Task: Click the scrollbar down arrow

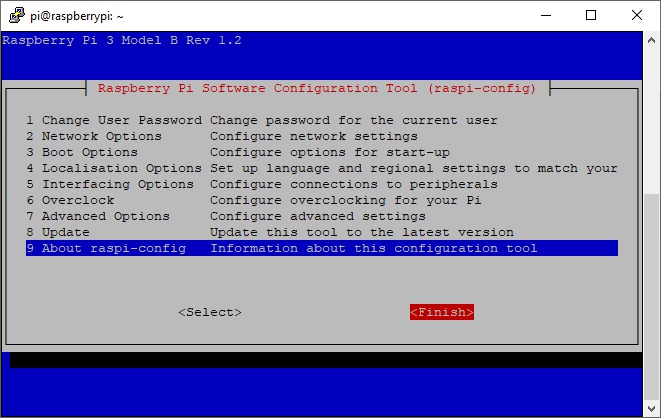Action: coord(652,409)
